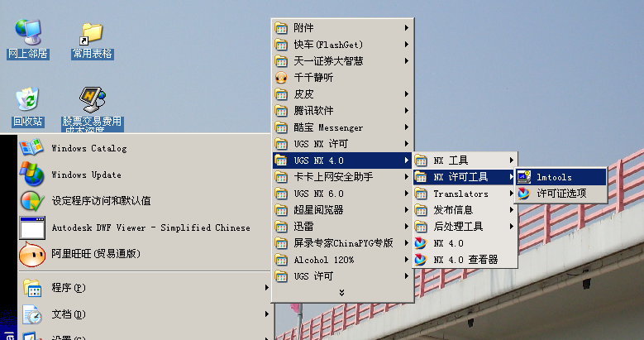Click the NX 4.0 查看器 icon

(421, 260)
